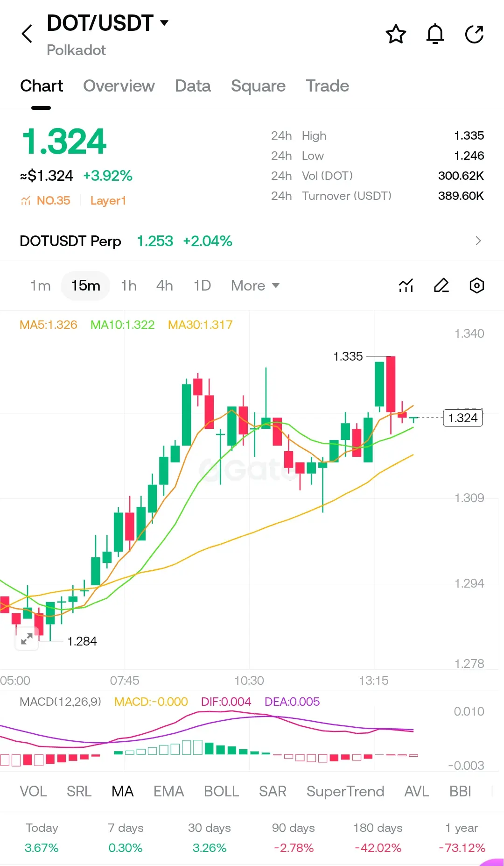The height and width of the screenshot is (866, 504).
Task: Tap the DOTUSDT Perp label
Action: [70, 241]
